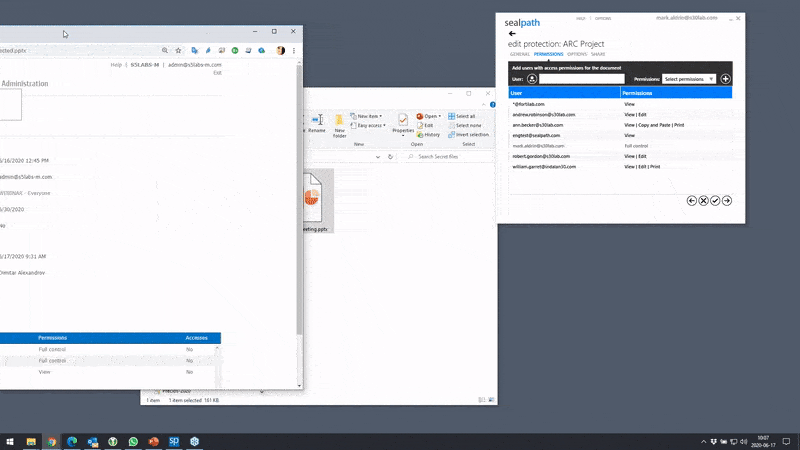This screenshot has width=800, height=450.
Task: Select the robert.gordon@s30lab.com row
Action: click(620, 157)
